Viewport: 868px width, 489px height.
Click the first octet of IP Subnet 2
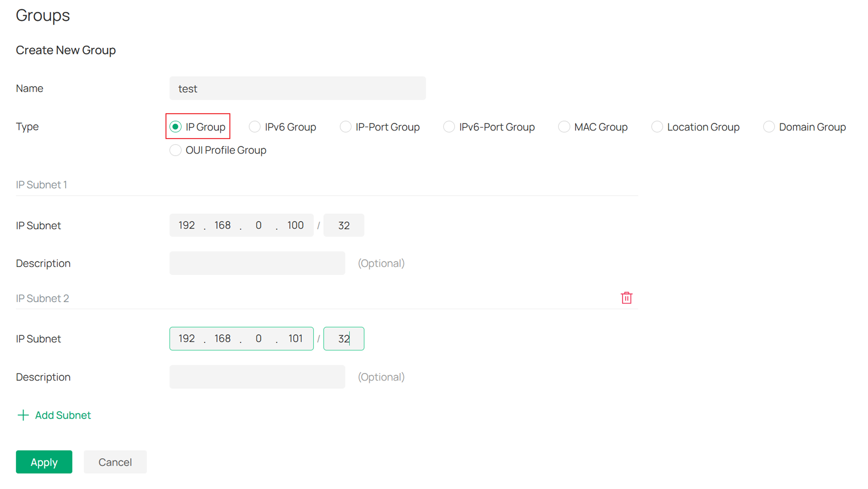[187, 339]
